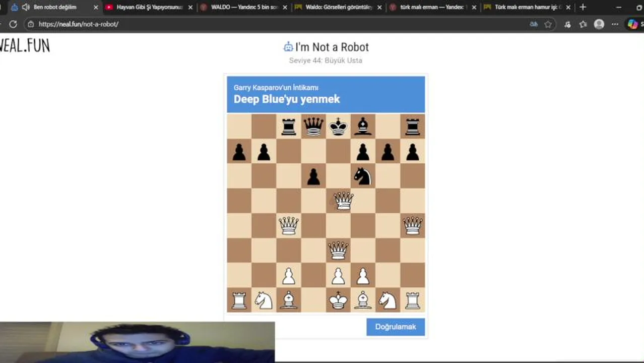Switch to türk malı erman — Yandex tab
Image resolution: width=644 pixels, height=363 pixels.
click(434, 7)
